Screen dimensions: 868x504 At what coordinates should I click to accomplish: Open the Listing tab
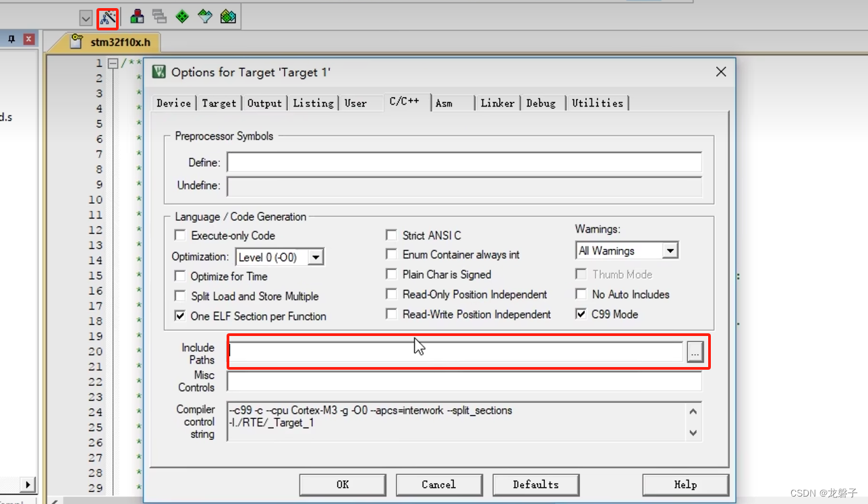(313, 103)
